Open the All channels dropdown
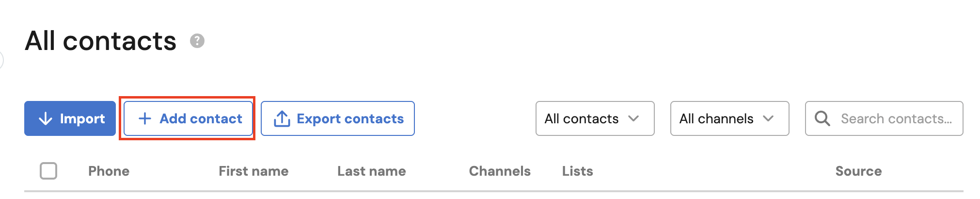 [730, 118]
